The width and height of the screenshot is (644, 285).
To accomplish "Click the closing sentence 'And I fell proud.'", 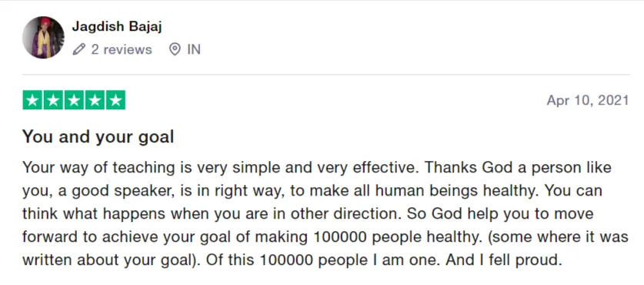I will tap(503, 260).
